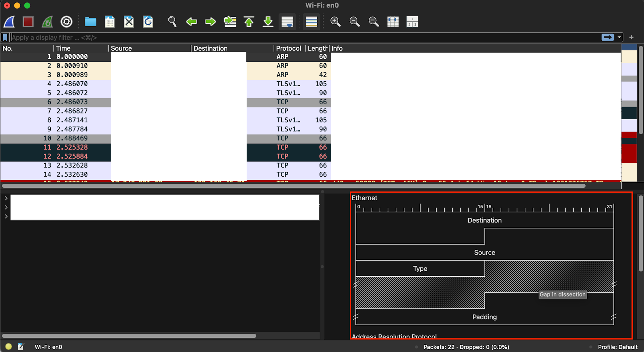Start a new capture with the shark fin
Screen dimensions: 644x352
[x=9, y=22]
